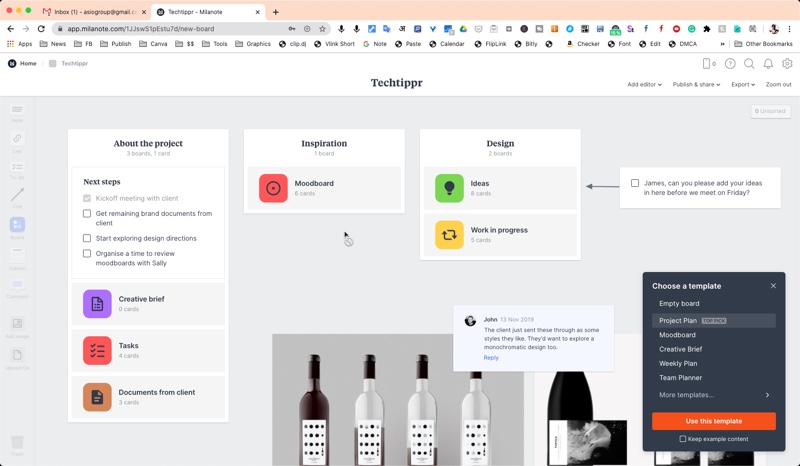Click the Next steps list title

tap(102, 182)
